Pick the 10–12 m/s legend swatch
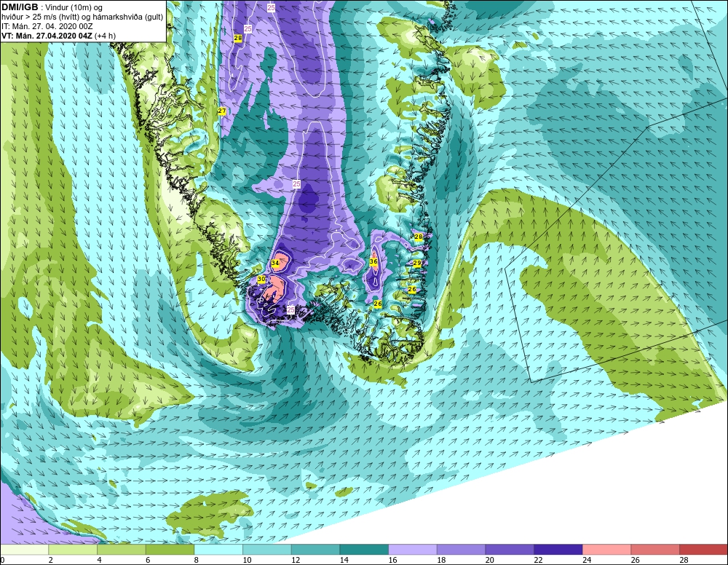The image size is (728, 565). tap(267, 550)
